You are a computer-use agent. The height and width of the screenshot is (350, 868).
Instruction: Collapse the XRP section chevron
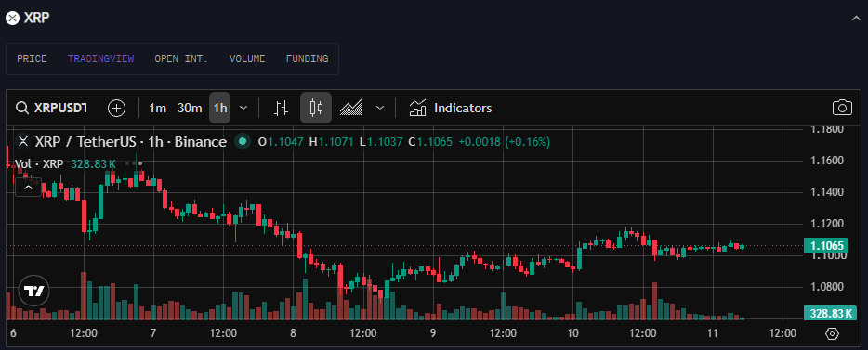(x=856, y=19)
